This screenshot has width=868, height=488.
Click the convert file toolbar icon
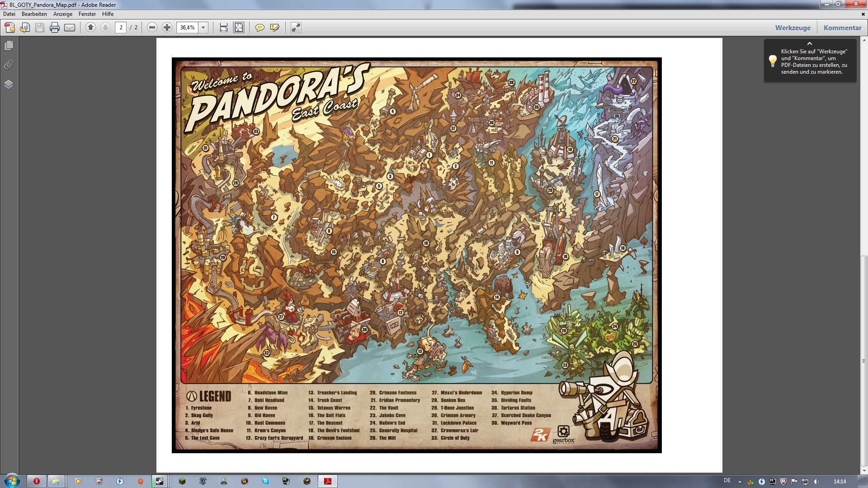pos(25,28)
